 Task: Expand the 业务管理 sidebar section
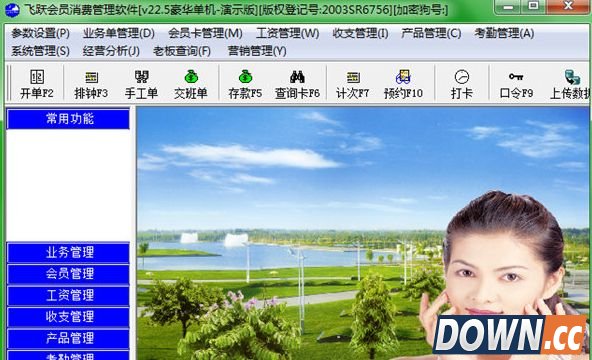(68, 252)
